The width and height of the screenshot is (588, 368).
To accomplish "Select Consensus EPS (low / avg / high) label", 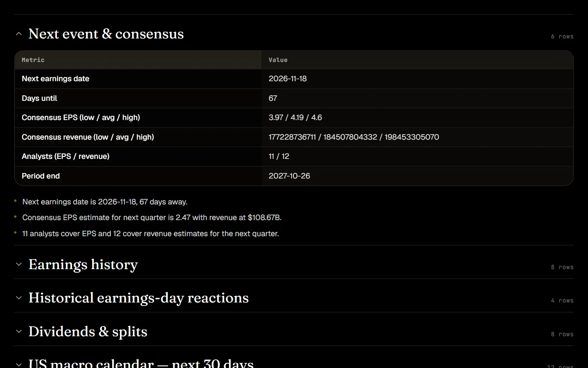I will tap(81, 118).
